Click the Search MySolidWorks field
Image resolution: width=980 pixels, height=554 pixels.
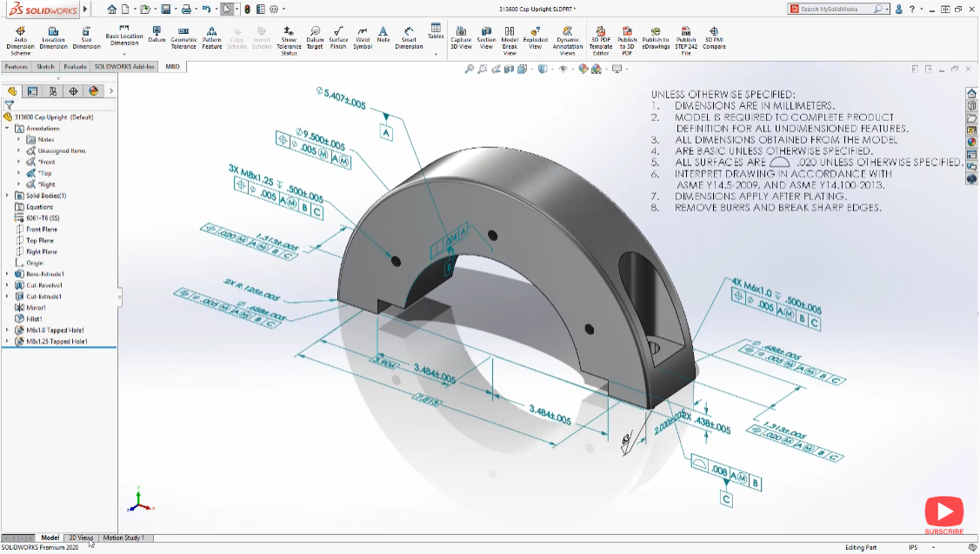pos(837,9)
